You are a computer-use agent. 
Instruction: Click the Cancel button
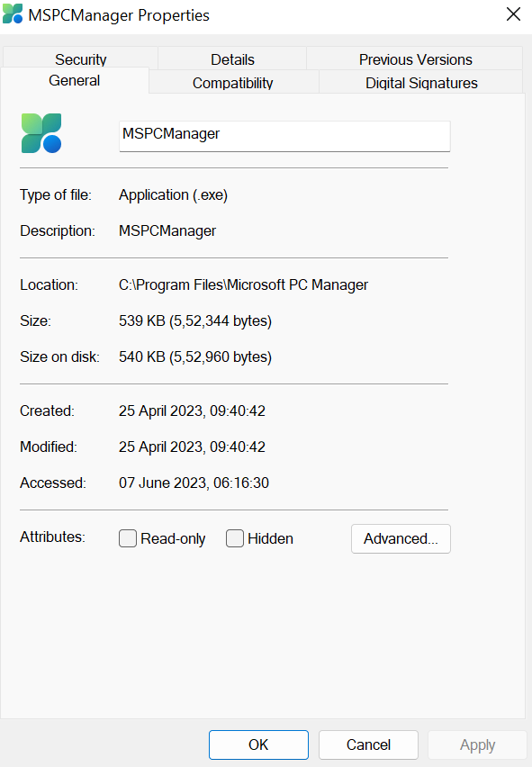[x=368, y=744]
